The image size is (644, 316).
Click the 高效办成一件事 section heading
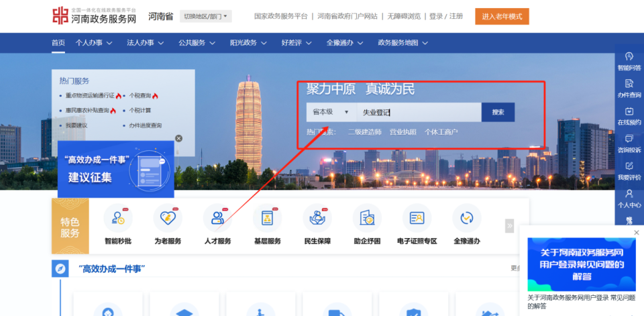(x=112, y=269)
